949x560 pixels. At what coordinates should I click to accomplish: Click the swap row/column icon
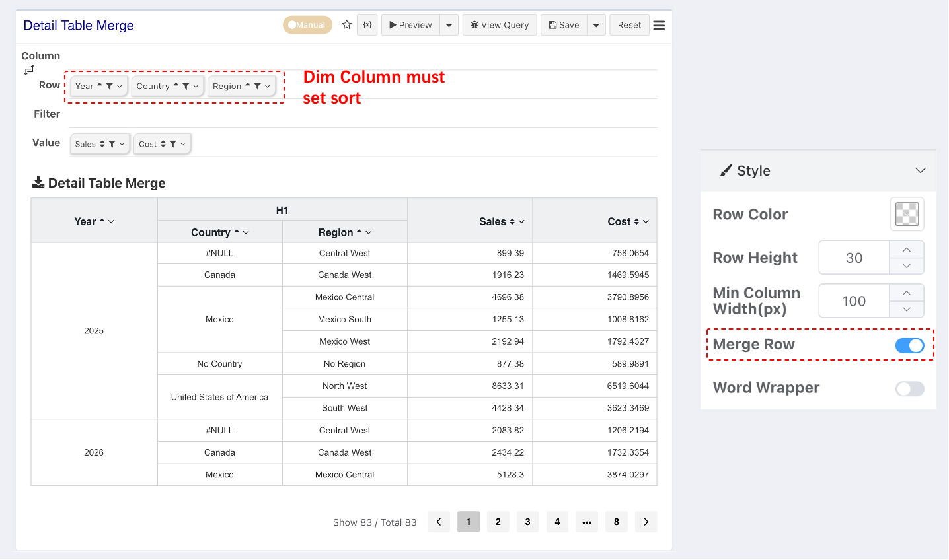pyautogui.click(x=29, y=70)
